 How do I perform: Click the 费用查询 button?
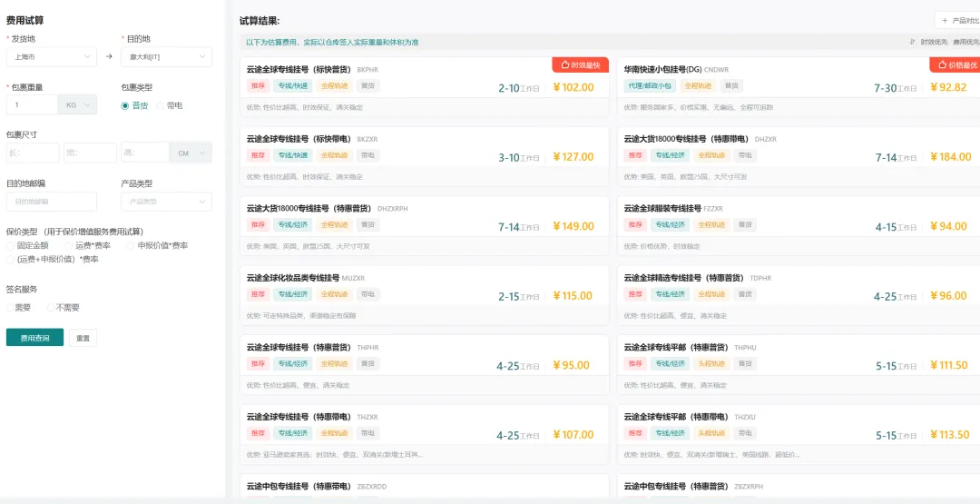coord(34,338)
